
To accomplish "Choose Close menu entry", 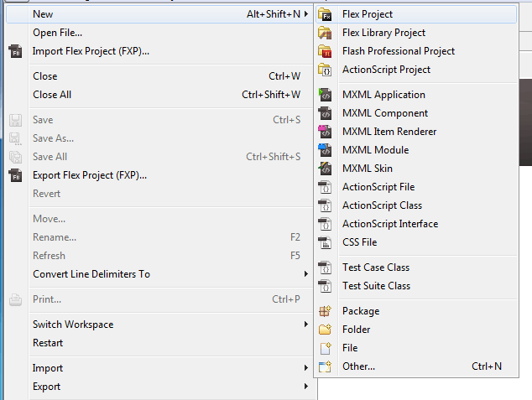I will tap(159, 76).
